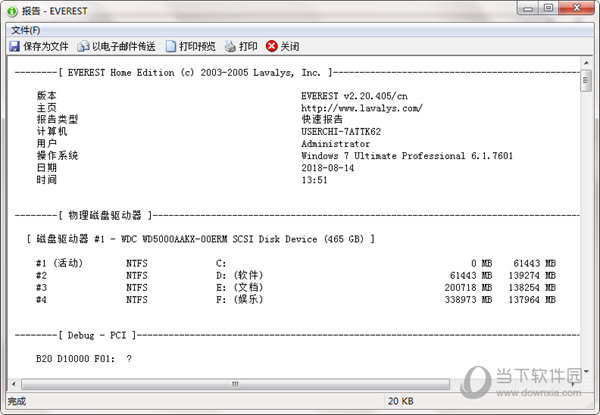The width and height of the screenshot is (600, 415).
Task: Click the EVEREST app icon in title bar
Action: (x=12, y=11)
